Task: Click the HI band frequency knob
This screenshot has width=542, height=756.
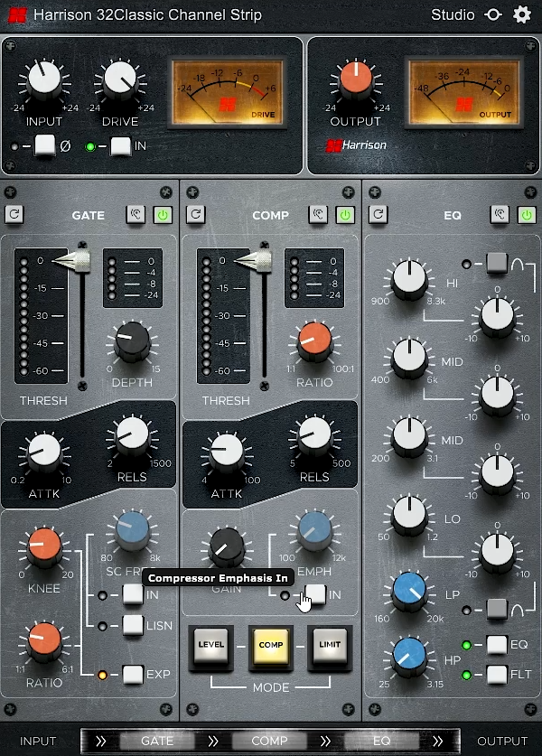Action: pyautogui.click(x=409, y=279)
